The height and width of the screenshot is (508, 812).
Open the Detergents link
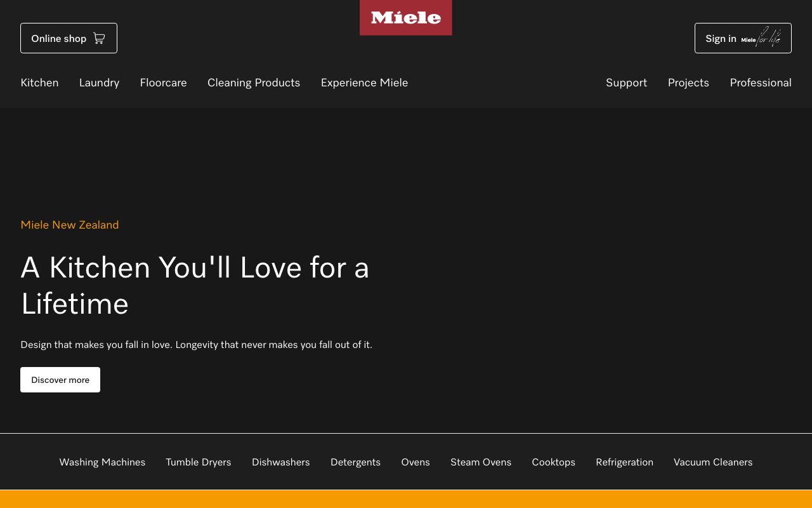[x=355, y=462]
